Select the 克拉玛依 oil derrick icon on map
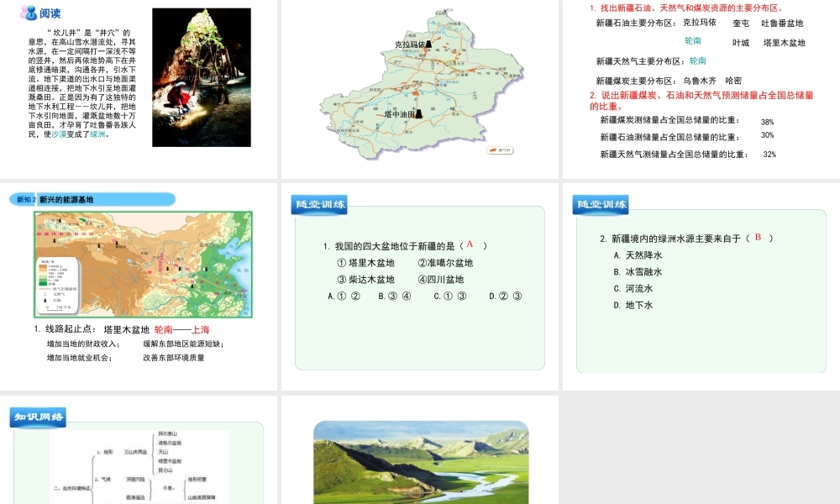This screenshot has width=840, height=504. pos(428,44)
